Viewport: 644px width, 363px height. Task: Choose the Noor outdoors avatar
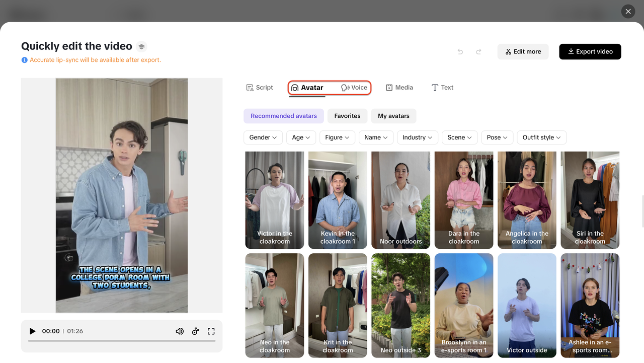click(401, 200)
